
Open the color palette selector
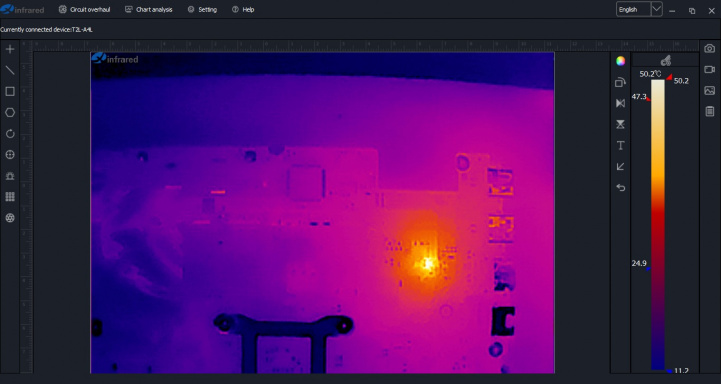point(620,61)
